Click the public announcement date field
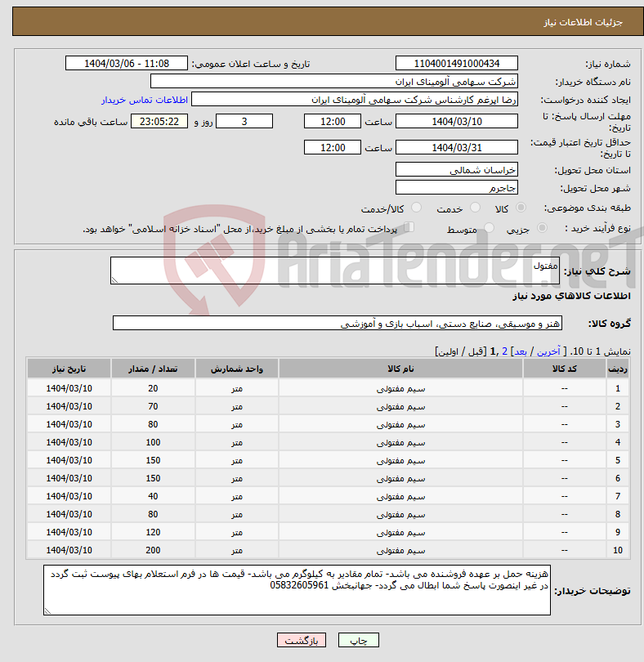 (x=127, y=63)
